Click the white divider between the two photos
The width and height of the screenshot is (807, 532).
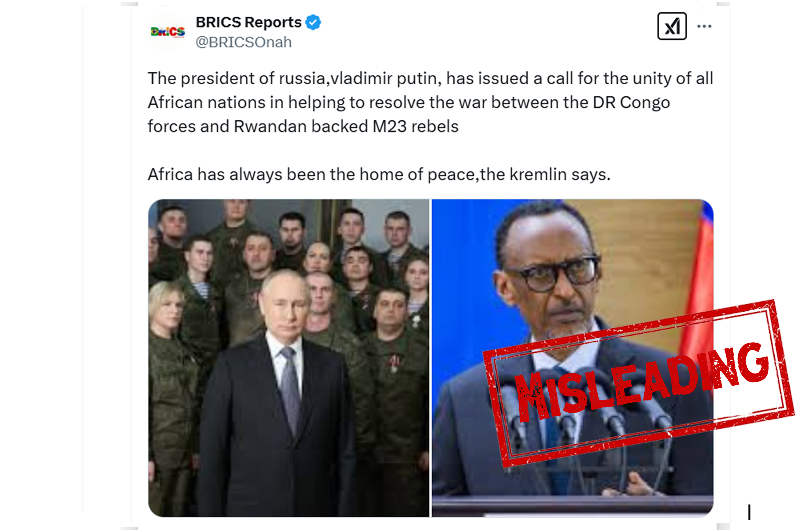(x=431, y=358)
